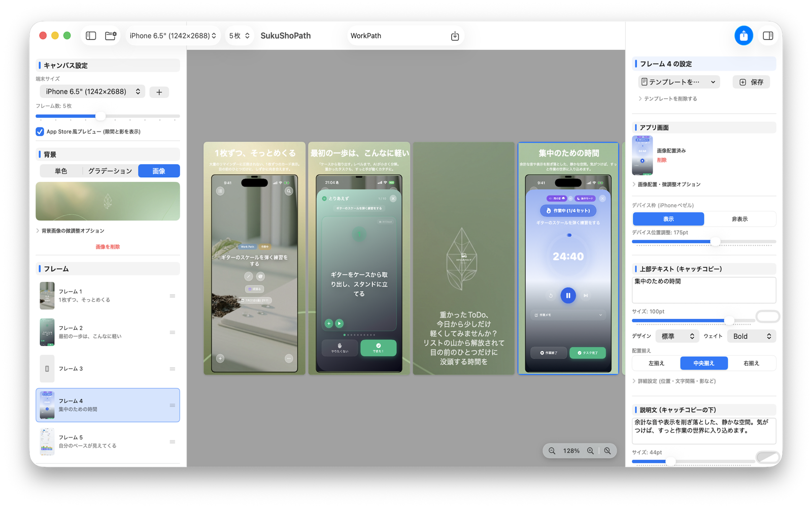This screenshot has height=508, width=812.
Task: Fit canvas zoom with rightmost magnifier icon
Action: pyautogui.click(x=607, y=451)
